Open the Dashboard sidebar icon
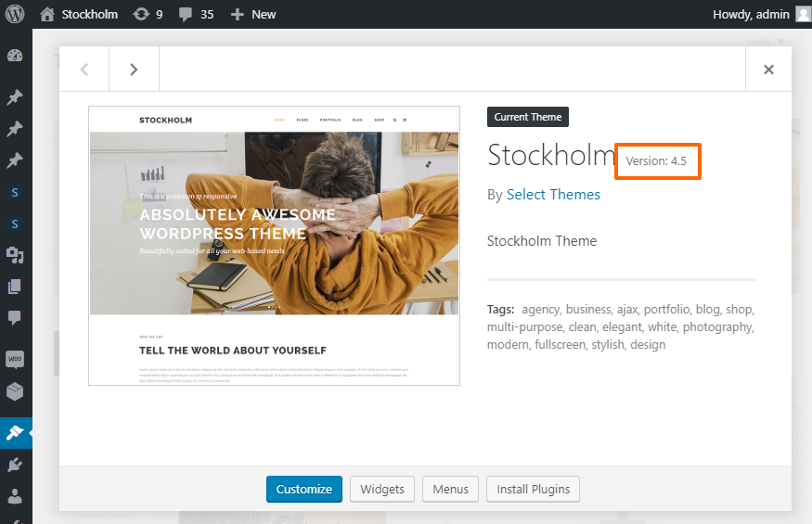The image size is (812, 524). click(15, 56)
